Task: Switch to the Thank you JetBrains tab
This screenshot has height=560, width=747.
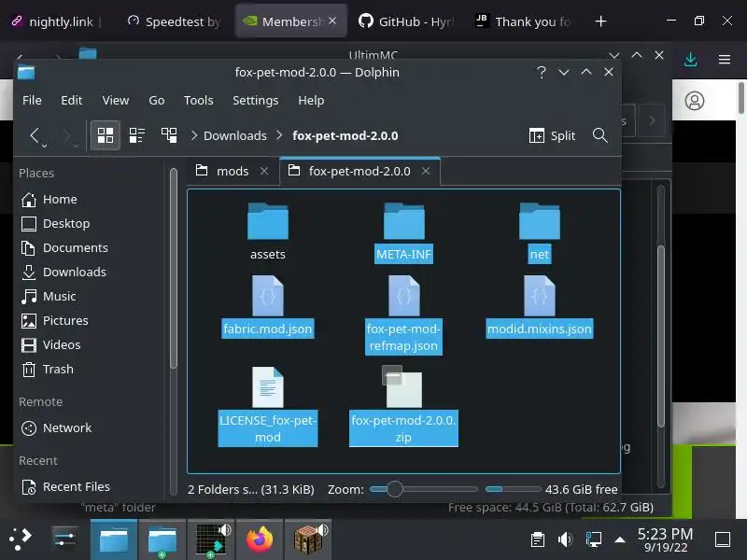Action: pos(523,21)
